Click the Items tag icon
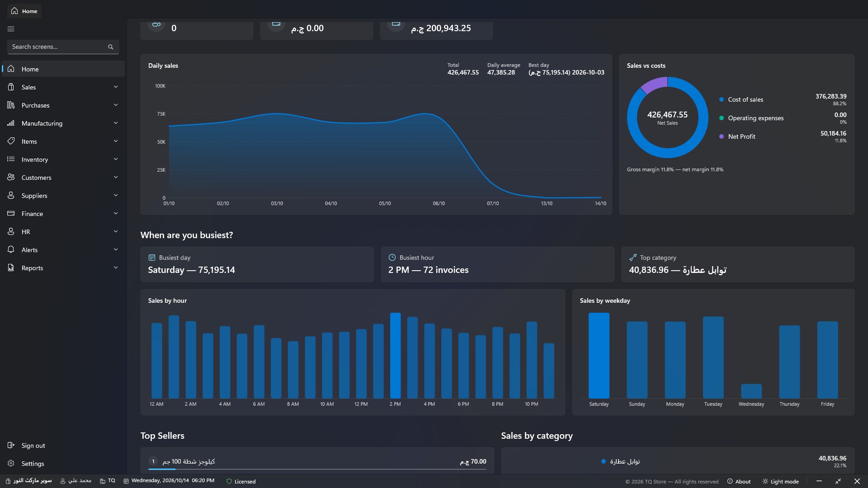868x488 pixels. pos(11,141)
